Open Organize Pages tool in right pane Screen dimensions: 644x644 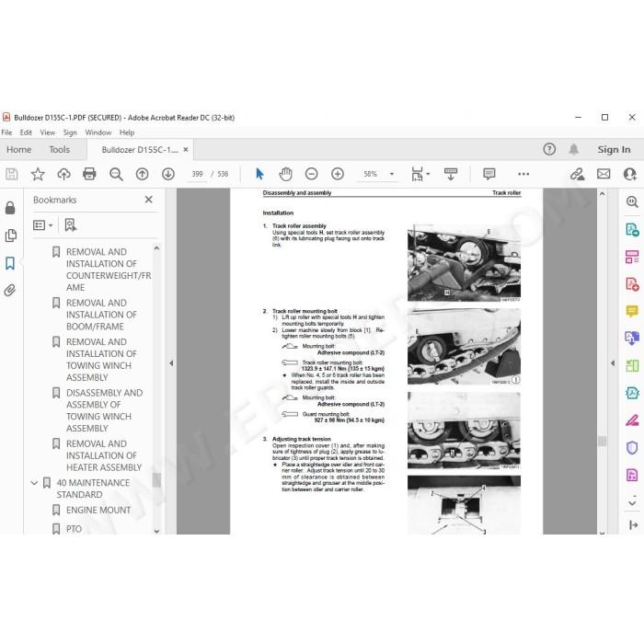pos(632,257)
